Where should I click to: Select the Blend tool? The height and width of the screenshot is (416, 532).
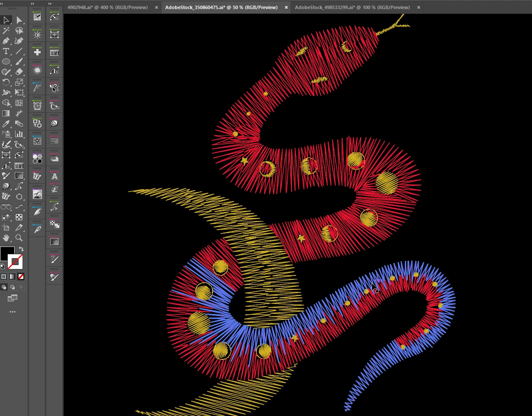pyautogui.click(x=19, y=124)
